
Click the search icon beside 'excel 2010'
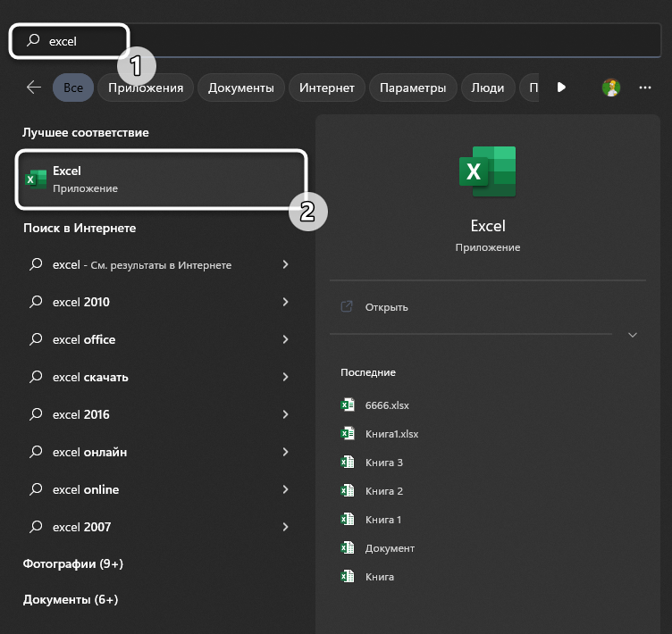pos(36,302)
